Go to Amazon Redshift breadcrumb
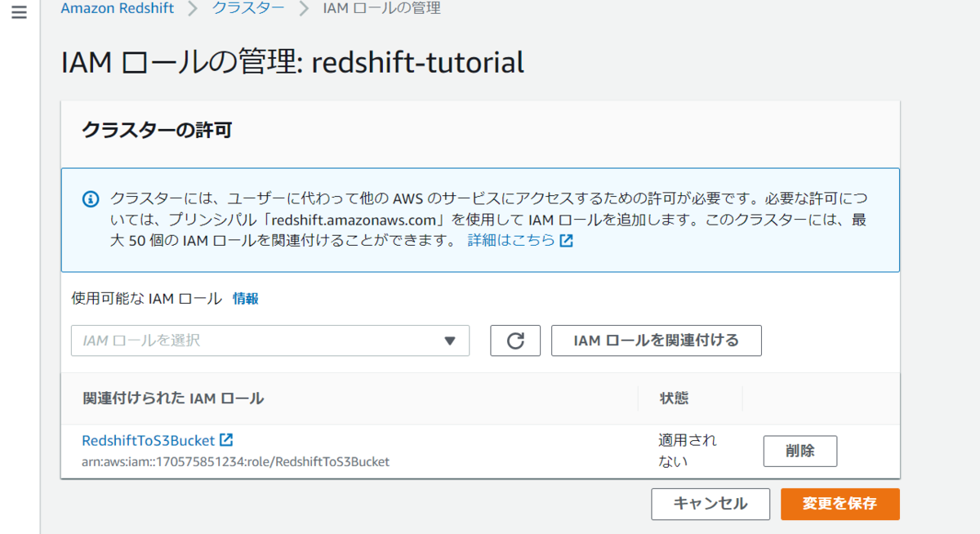The width and height of the screenshot is (980, 534). 117,9
